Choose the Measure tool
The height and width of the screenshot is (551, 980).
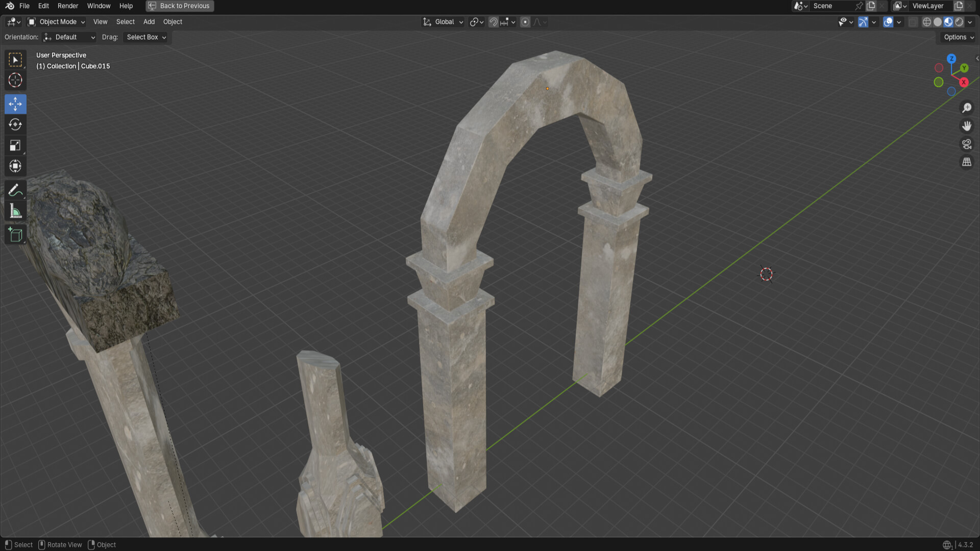[x=15, y=211]
